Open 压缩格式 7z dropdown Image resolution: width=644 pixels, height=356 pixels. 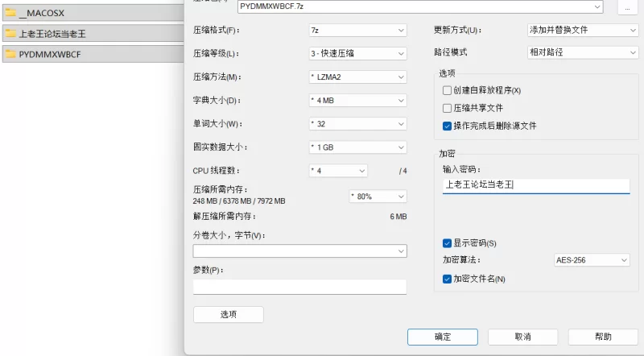click(x=357, y=31)
